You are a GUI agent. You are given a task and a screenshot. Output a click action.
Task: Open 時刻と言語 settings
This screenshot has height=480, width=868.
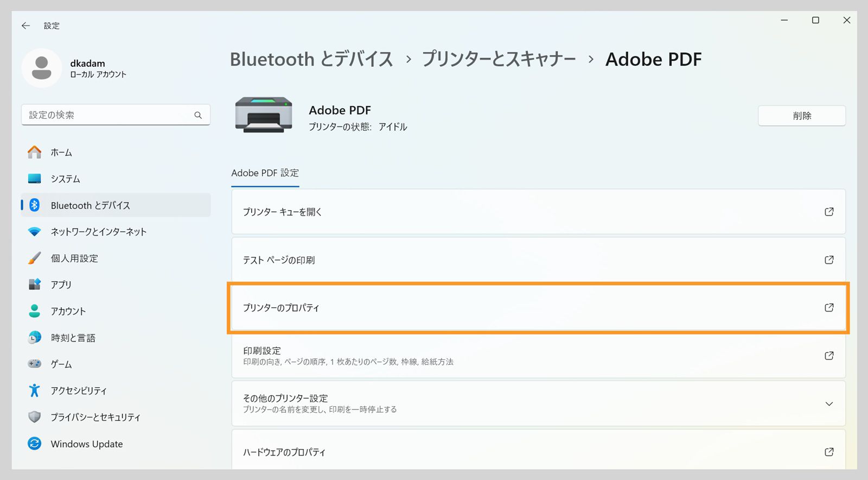[73, 337]
